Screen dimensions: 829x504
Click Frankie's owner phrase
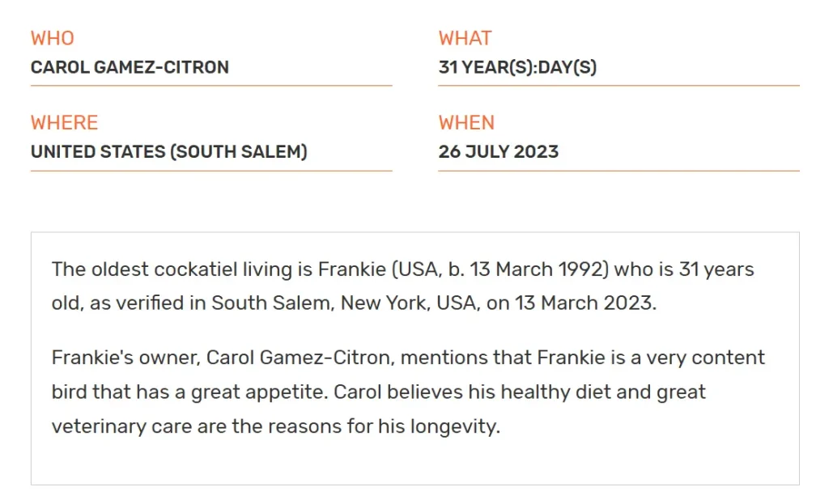click(125, 358)
